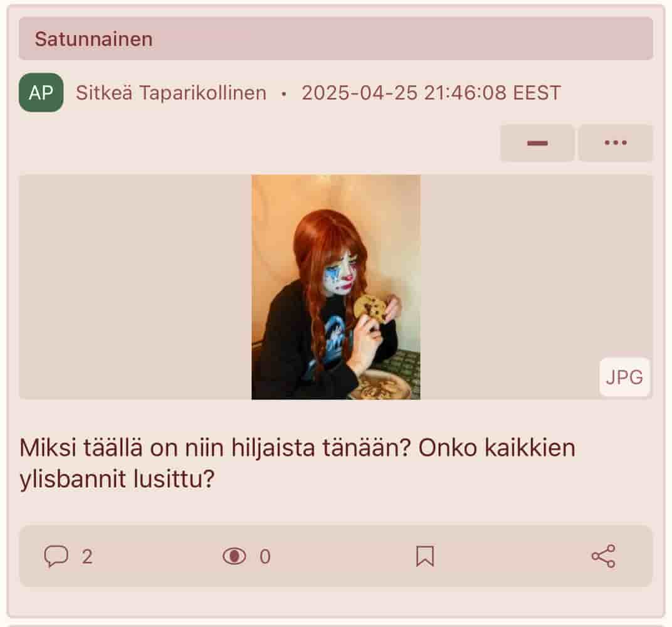Bookmark this post with the bookmark icon
Image resolution: width=672 pixels, height=627 pixels.
coord(425,556)
